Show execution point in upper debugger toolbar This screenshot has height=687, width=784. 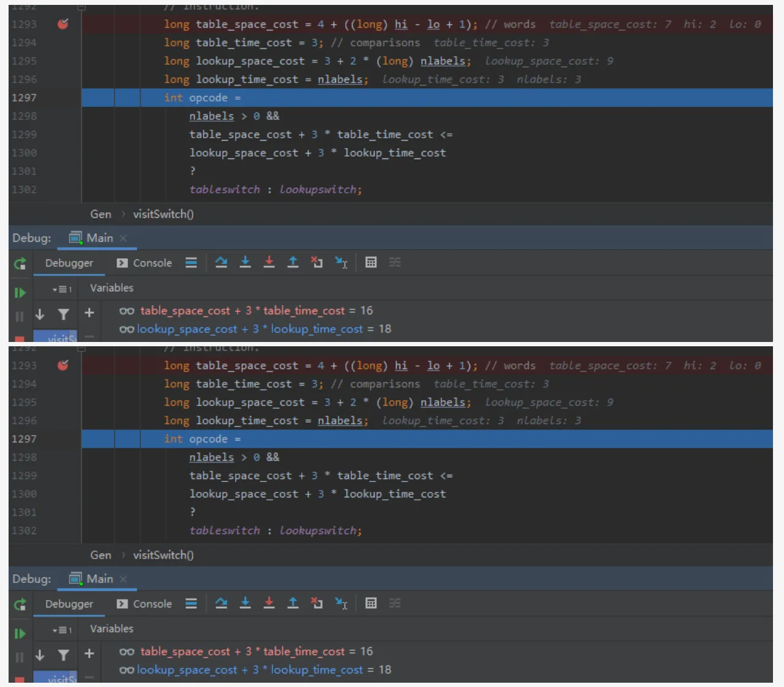[x=192, y=262]
